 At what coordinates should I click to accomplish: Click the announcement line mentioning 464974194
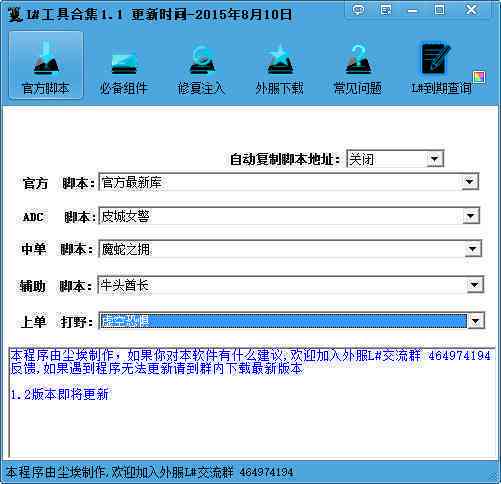click(x=250, y=355)
